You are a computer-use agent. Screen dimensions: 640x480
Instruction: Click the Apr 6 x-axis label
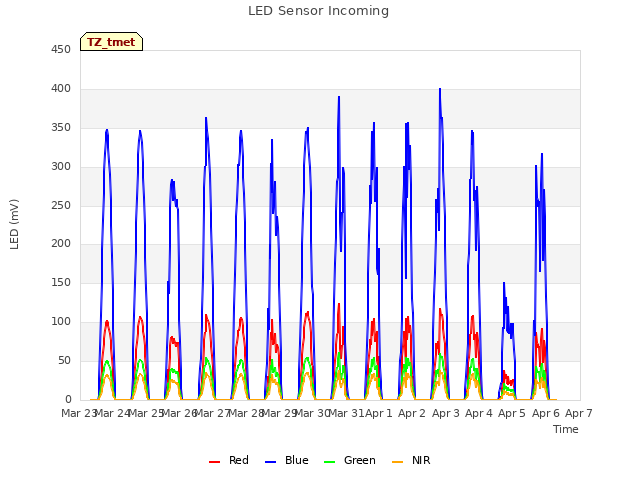pos(546,413)
